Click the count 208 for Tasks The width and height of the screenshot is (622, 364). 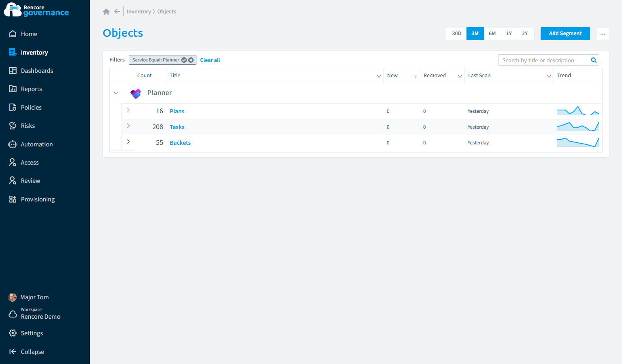tap(158, 127)
